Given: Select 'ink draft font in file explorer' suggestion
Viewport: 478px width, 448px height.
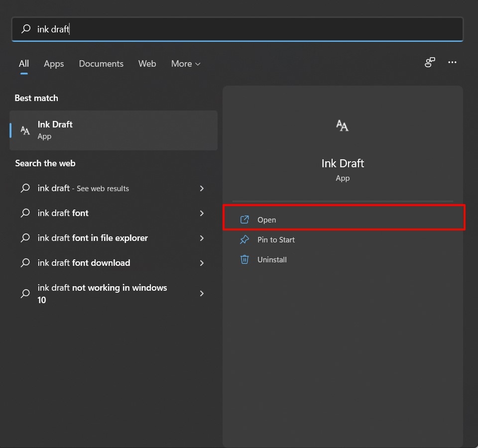Looking at the screenshot, I should [x=114, y=238].
